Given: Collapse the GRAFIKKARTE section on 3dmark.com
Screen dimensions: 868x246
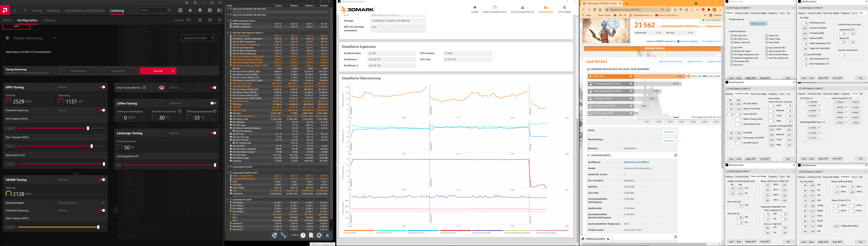Looking at the screenshot, I should pos(676,155).
